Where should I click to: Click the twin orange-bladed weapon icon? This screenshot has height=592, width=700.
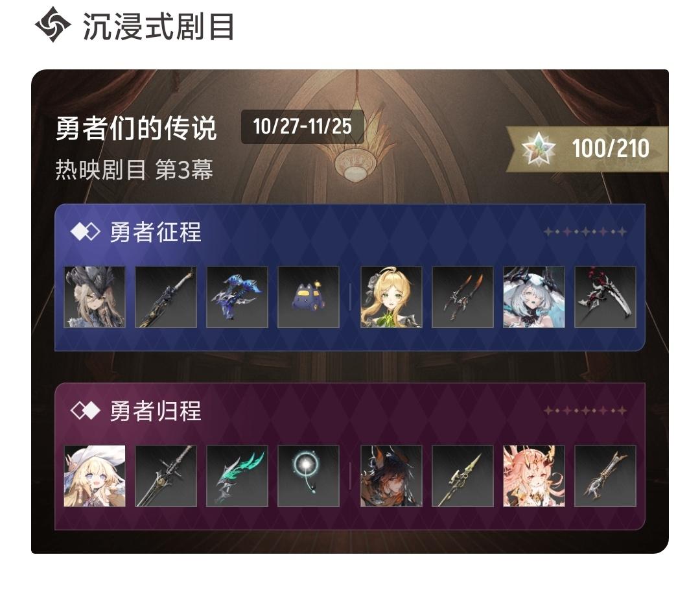pyautogui.click(x=463, y=298)
